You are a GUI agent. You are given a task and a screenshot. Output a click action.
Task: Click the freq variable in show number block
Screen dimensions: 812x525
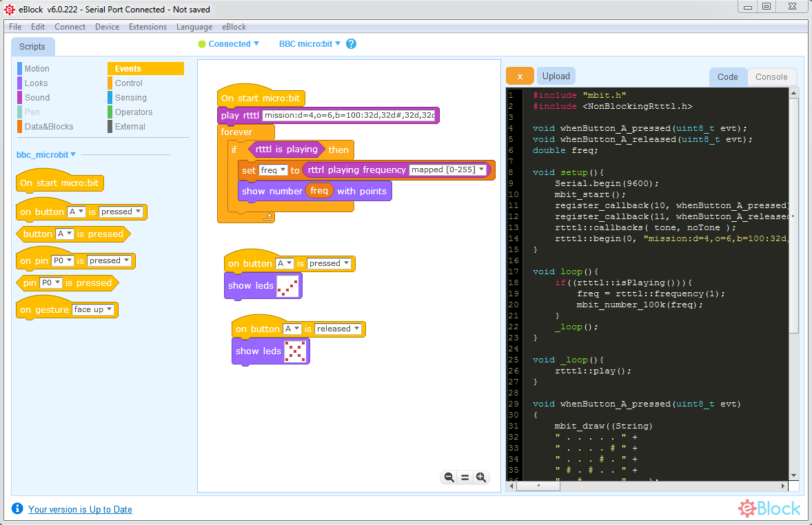[319, 191]
